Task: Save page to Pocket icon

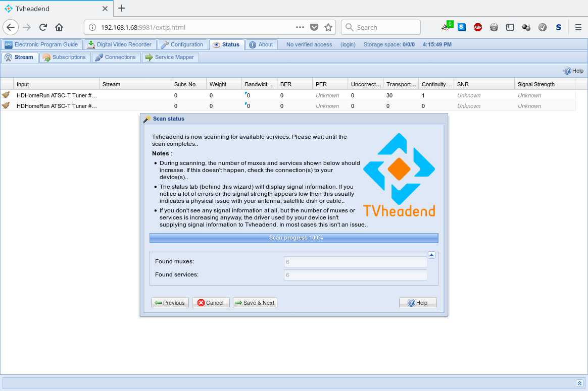Action: point(314,27)
